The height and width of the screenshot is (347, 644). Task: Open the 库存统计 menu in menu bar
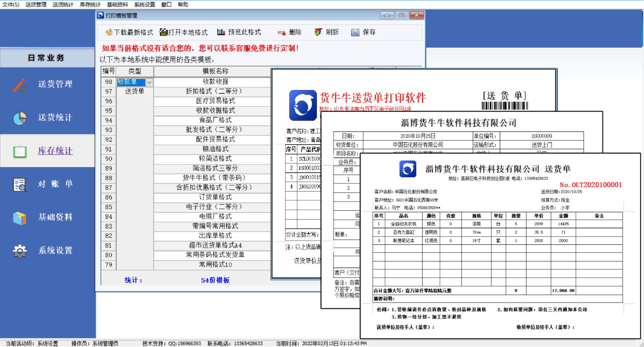[x=90, y=5]
